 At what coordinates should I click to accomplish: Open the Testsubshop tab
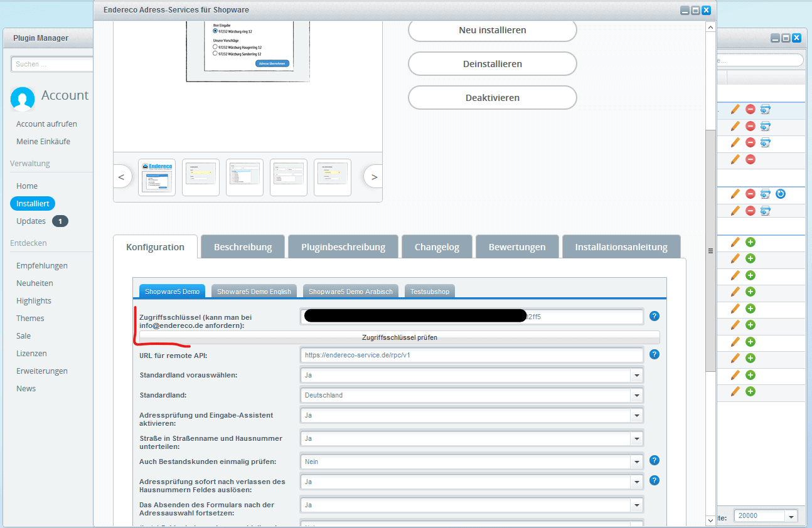430,291
